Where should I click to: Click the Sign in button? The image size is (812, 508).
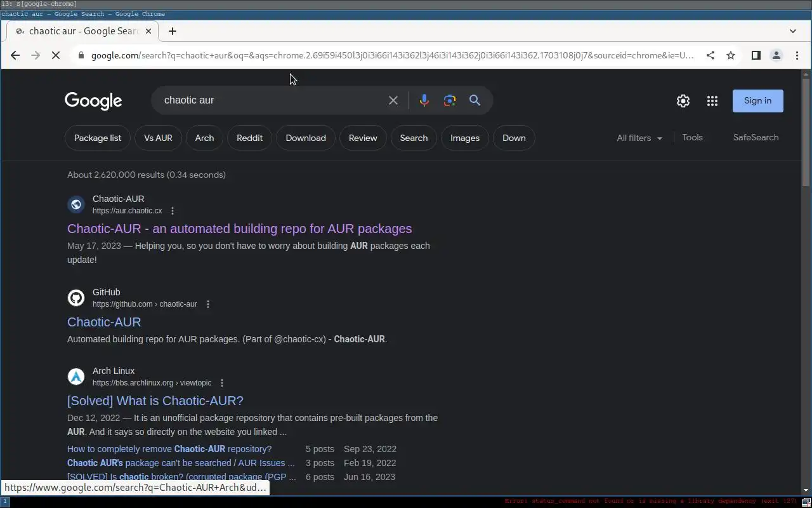click(758, 101)
